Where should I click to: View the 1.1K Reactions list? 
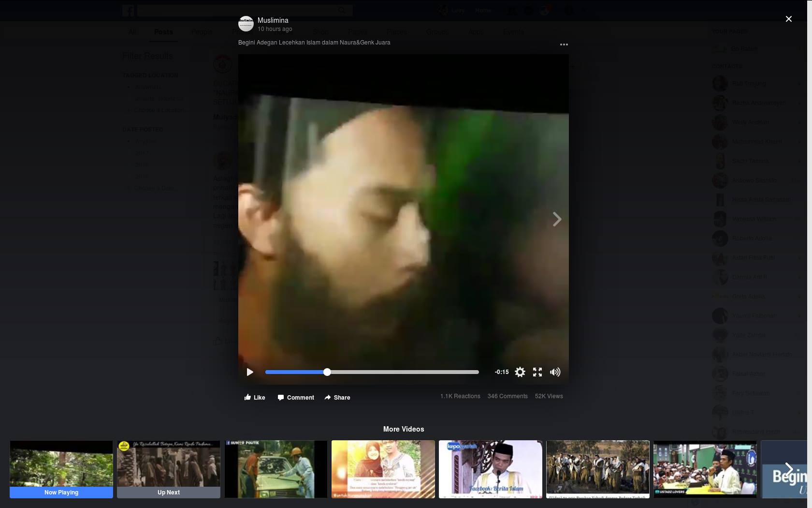(x=460, y=396)
